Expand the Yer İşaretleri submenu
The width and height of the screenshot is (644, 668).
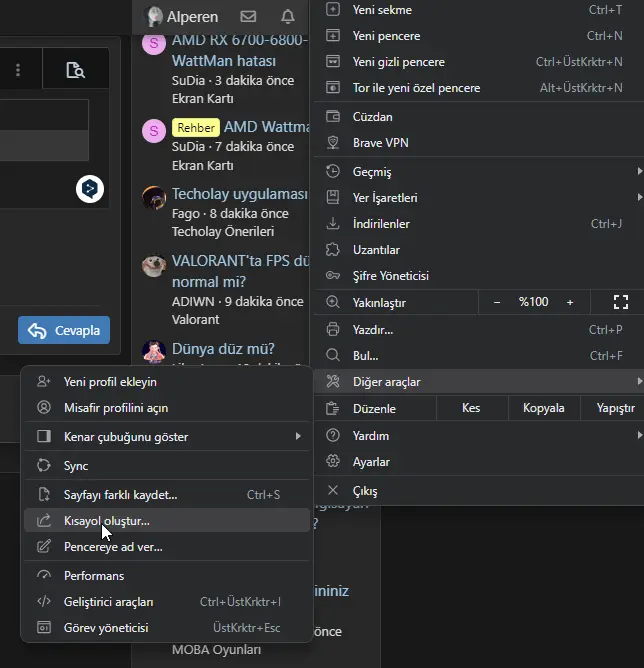tap(479, 198)
